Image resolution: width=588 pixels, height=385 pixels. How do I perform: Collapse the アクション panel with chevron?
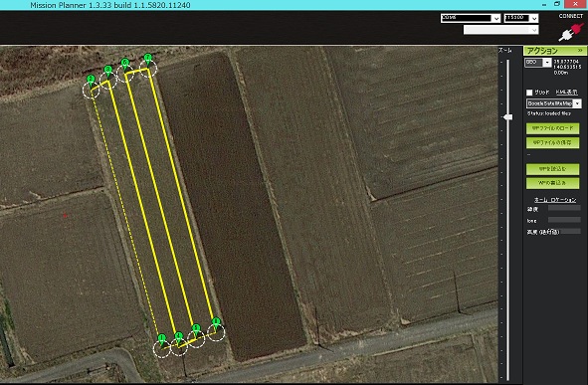(x=580, y=50)
